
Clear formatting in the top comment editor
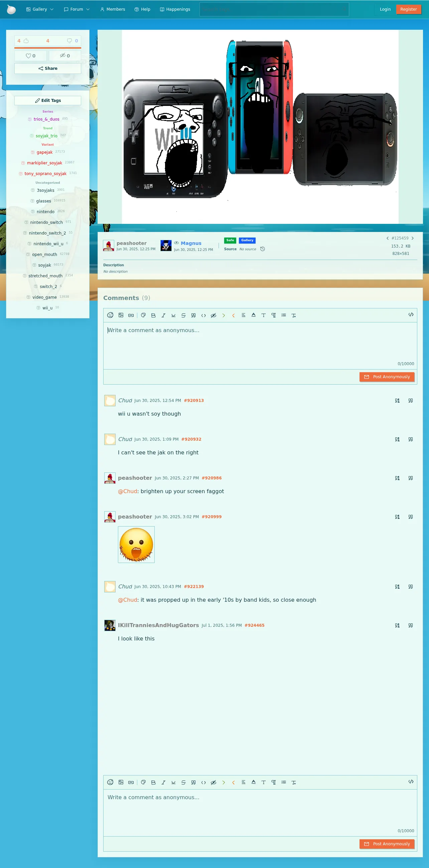[294, 315]
